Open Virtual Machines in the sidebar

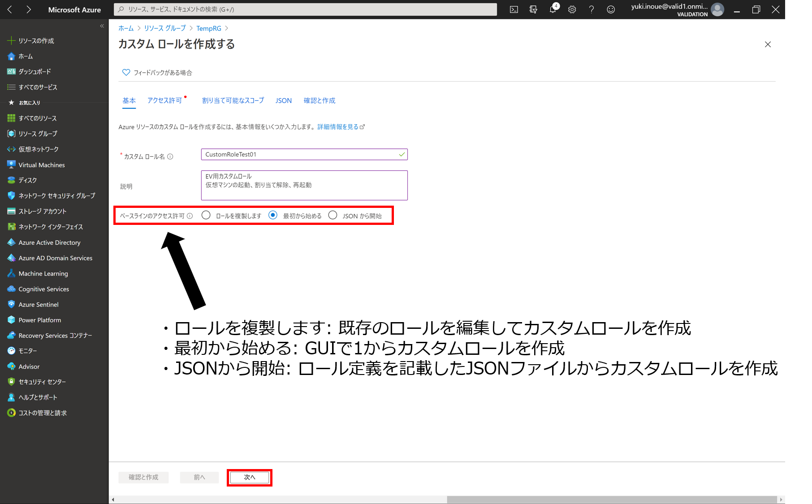[42, 165]
